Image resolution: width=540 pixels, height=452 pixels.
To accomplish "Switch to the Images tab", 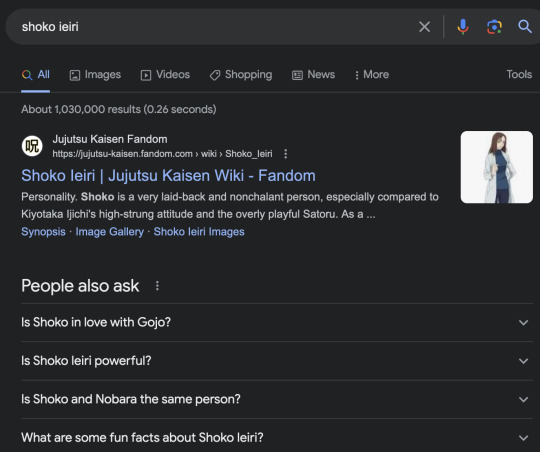I will tap(95, 75).
